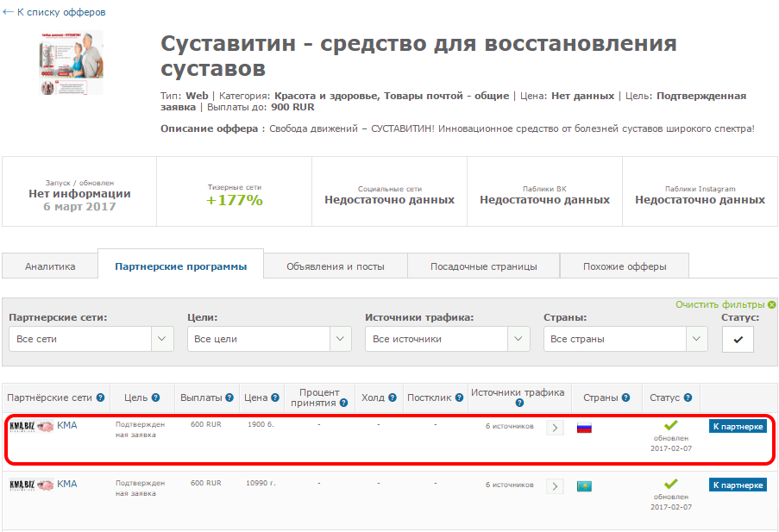
Task: Click green status checkmark in the Kazakhstan row
Action: [x=670, y=484]
